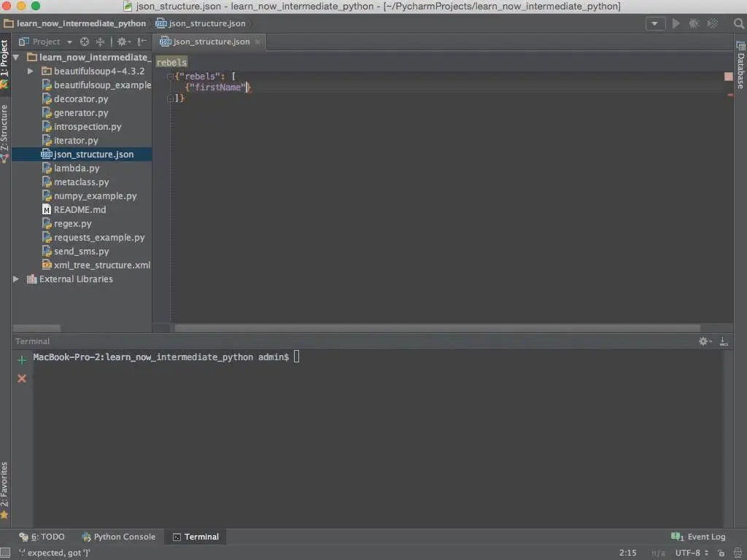
Task: Select metaclass.py in the project tree
Action: coord(81,182)
